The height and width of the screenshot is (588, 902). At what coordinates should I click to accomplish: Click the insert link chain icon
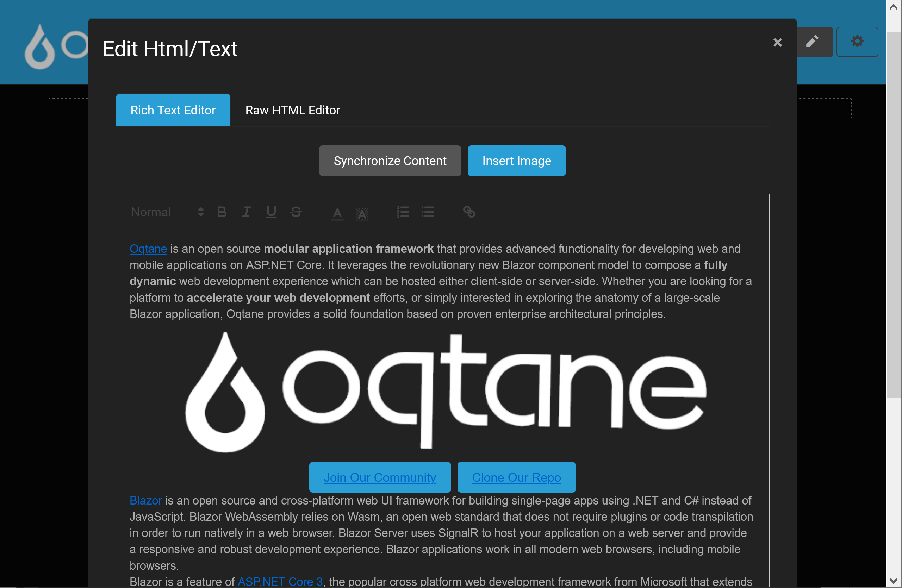(x=469, y=212)
